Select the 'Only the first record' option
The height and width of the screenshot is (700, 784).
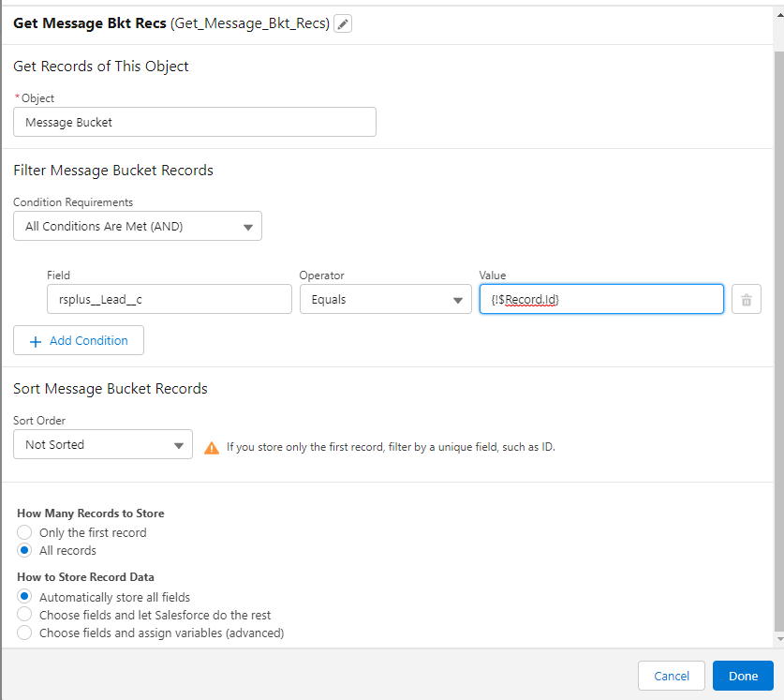click(25, 532)
